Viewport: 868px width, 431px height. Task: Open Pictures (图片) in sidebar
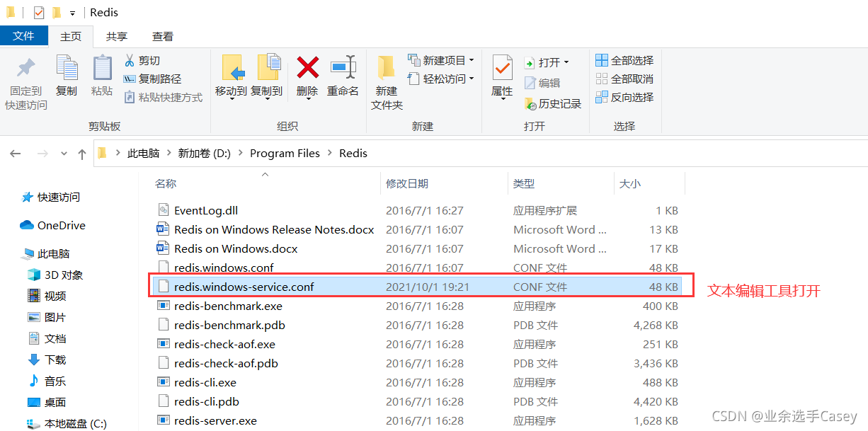47,317
